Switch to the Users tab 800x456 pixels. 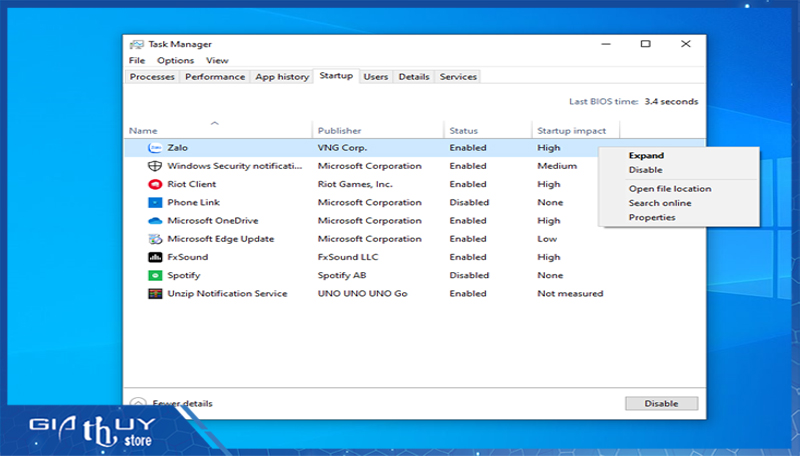(x=376, y=77)
